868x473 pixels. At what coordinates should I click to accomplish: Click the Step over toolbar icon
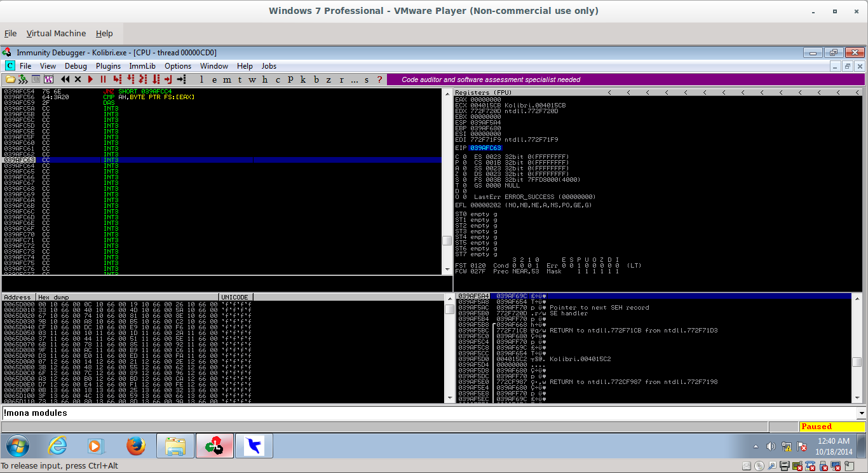[130, 79]
